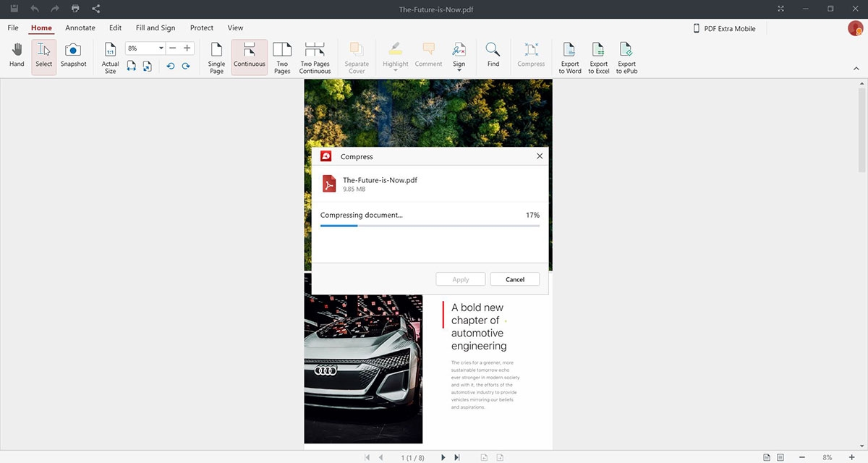868x463 pixels.
Task: Click the Compress ribbon tool
Action: click(531, 55)
